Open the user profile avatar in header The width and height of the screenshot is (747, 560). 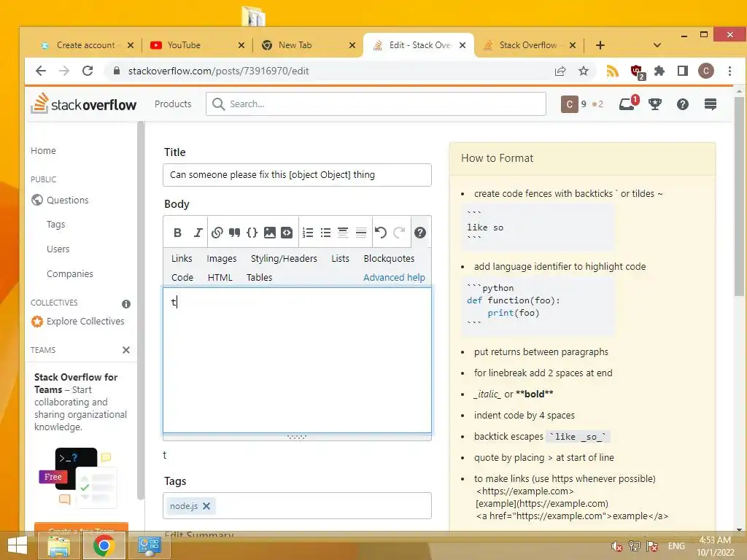click(x=569, y=104)
